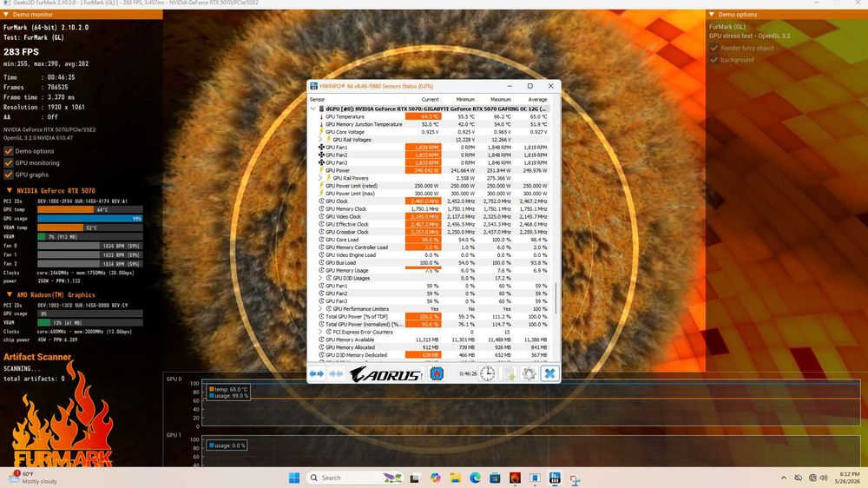Click the volume icon in system tray
868x488 pixels.
pyautogui.click(x=824, y=478)
